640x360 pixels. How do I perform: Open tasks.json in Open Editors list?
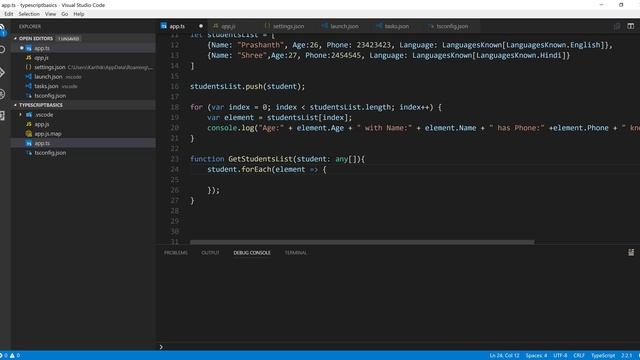tap(83, 86)
